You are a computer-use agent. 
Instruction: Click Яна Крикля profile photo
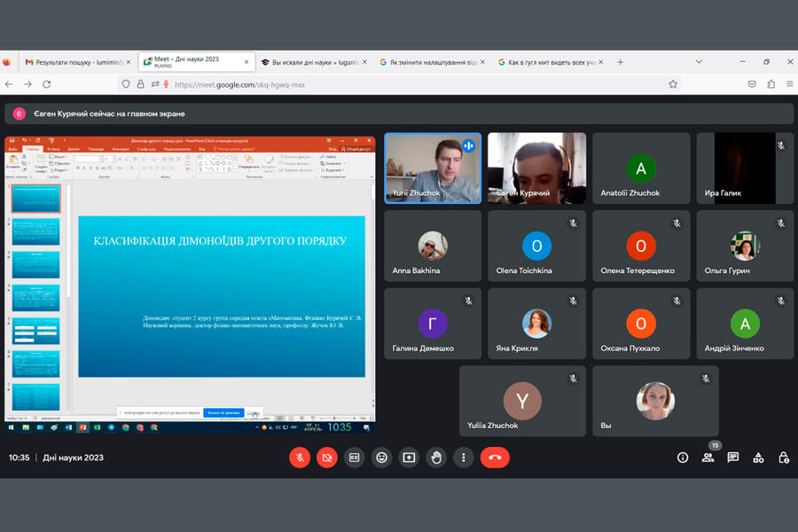(537, 324)
